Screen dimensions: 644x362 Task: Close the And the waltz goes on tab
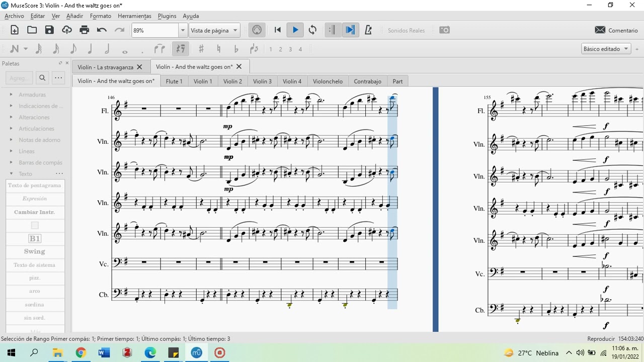pyautogui.click(x=239, y=66)
